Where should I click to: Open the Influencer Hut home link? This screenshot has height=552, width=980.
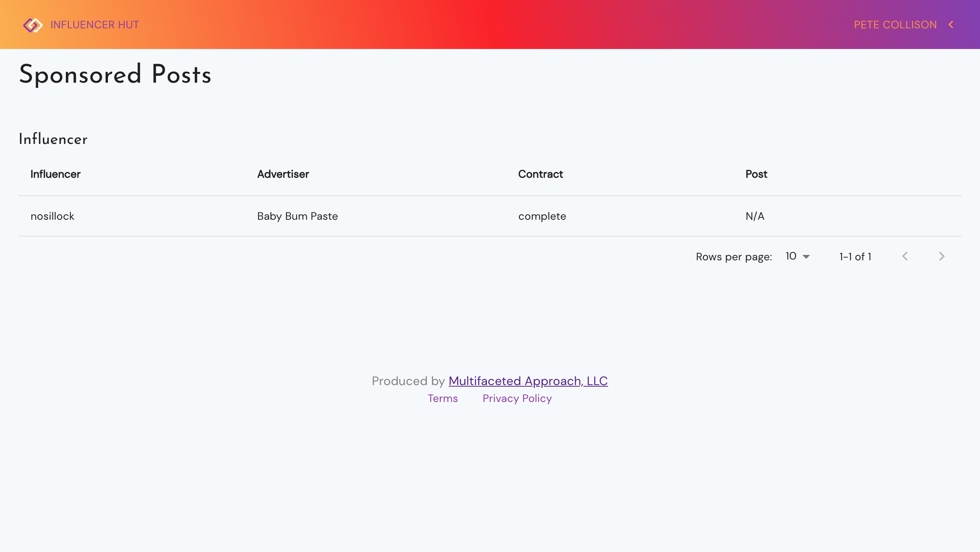click(95, 25)
